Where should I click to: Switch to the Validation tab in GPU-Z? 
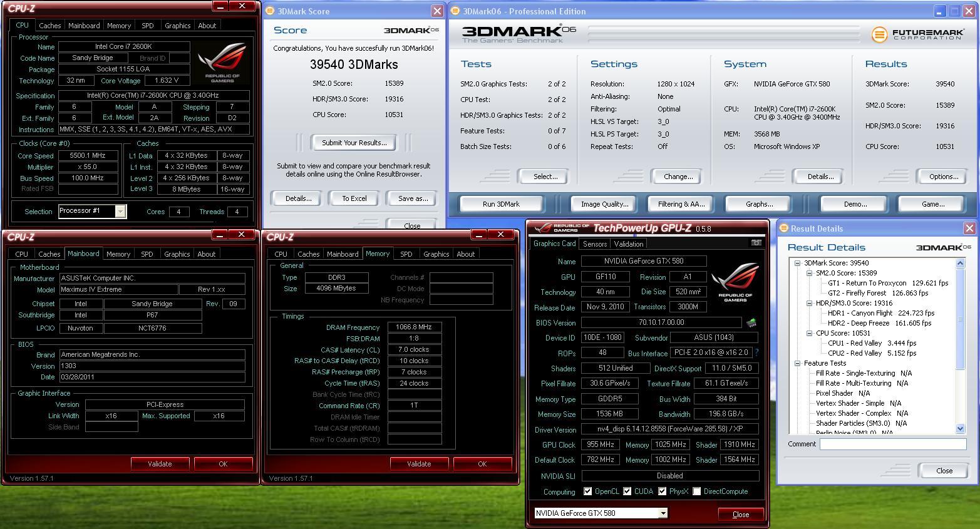[x=629, y=244]
